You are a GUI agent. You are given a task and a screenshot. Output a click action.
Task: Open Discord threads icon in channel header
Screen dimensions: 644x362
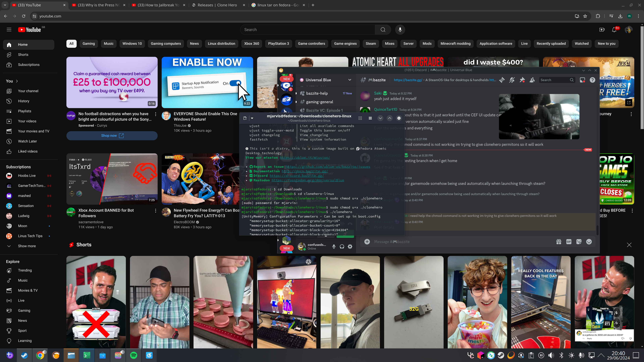(502, 80)
